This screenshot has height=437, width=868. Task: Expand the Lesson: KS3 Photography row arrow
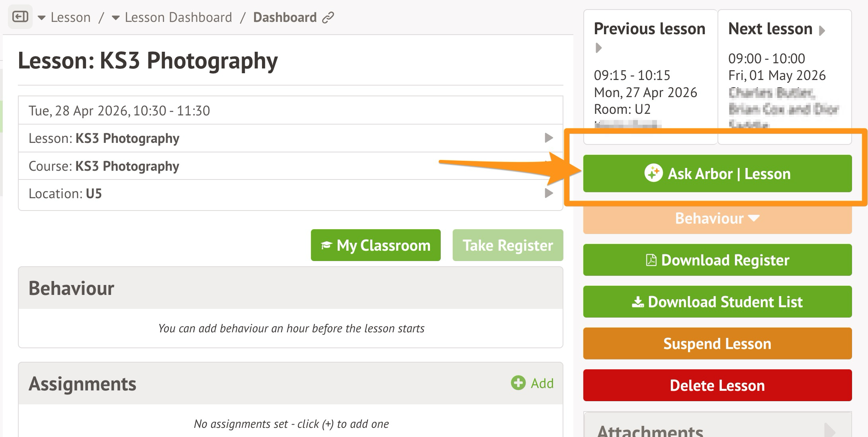point(549,138)
